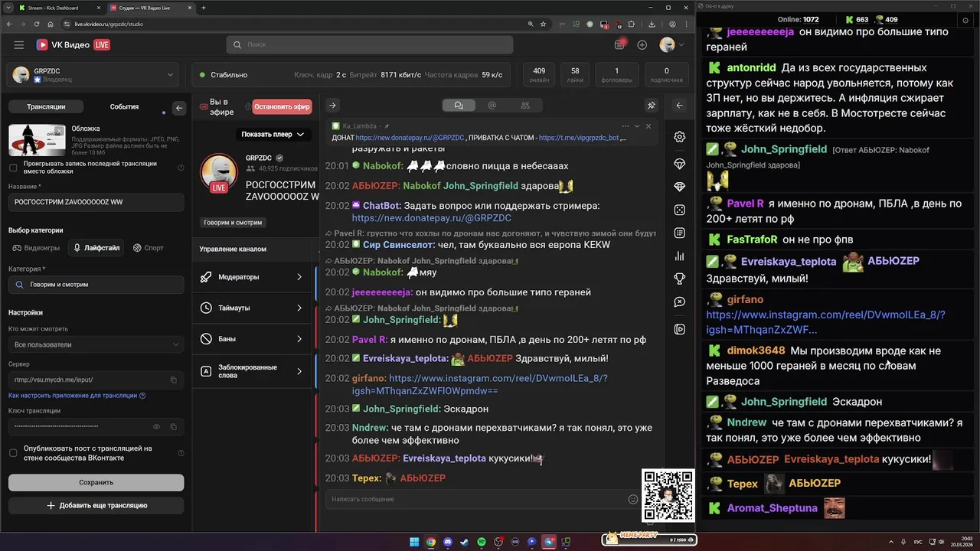Open Steam from the taskbar

465,542
